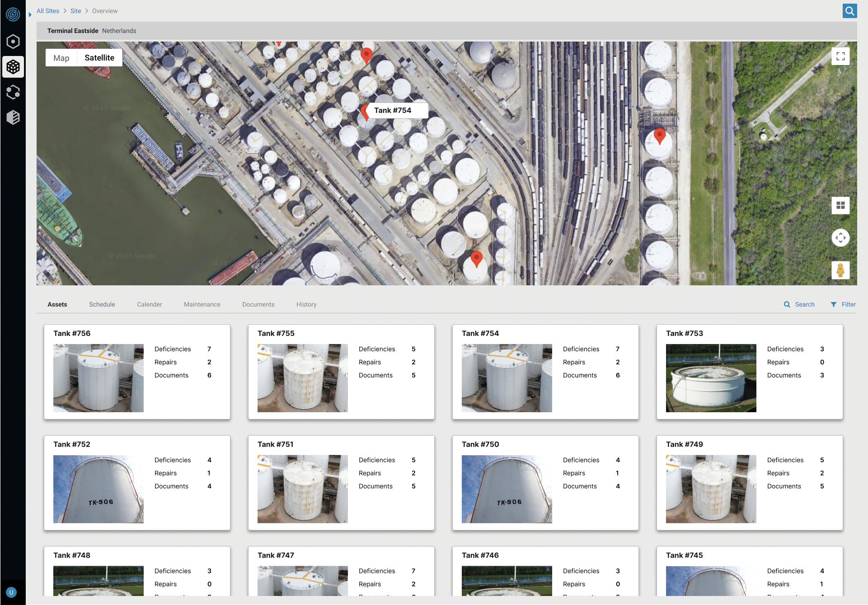
Task: Click the red pin near Tank #754 label
Action: pyautogui.click(x=364, y=112)
